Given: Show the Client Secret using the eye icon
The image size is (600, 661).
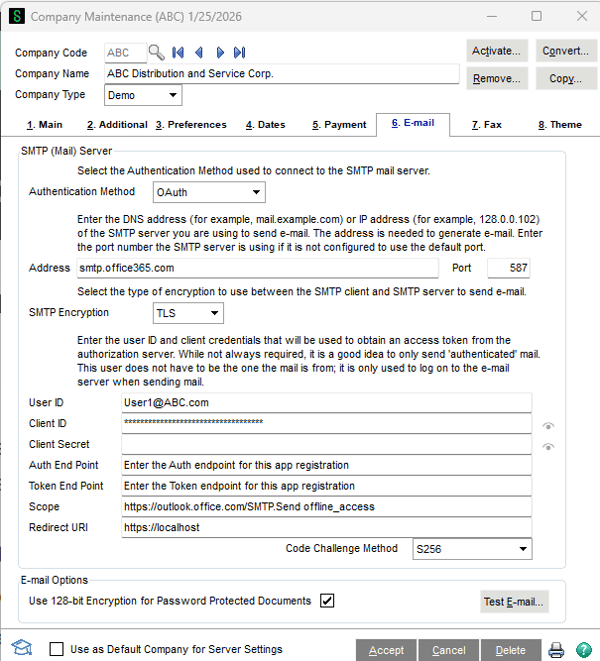Looking at the screenshot, I should pyautogui.click(x=548, y=446).
